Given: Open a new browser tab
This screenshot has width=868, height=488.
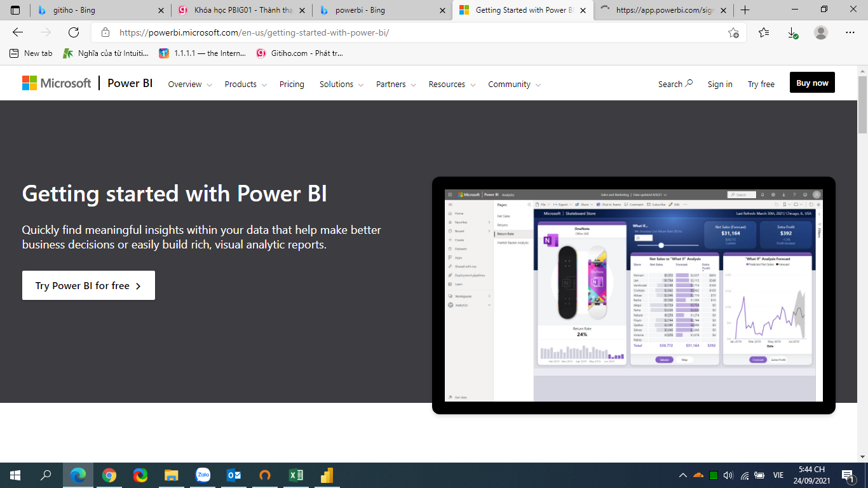Looking at the screenshot, I should [745, 10].
